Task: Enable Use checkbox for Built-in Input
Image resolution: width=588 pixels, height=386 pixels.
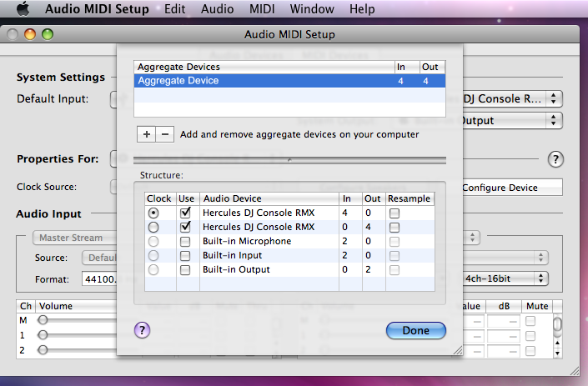Action: coord(185,256)
